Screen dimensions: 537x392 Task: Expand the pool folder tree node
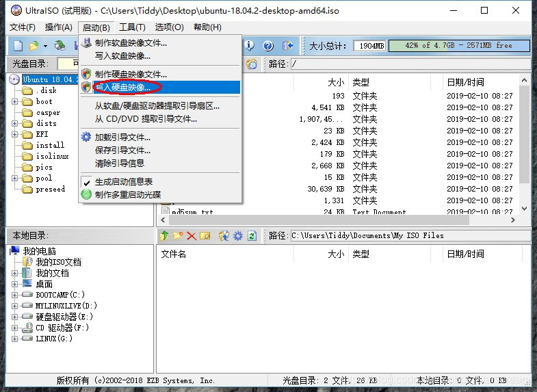pos(14,179)
